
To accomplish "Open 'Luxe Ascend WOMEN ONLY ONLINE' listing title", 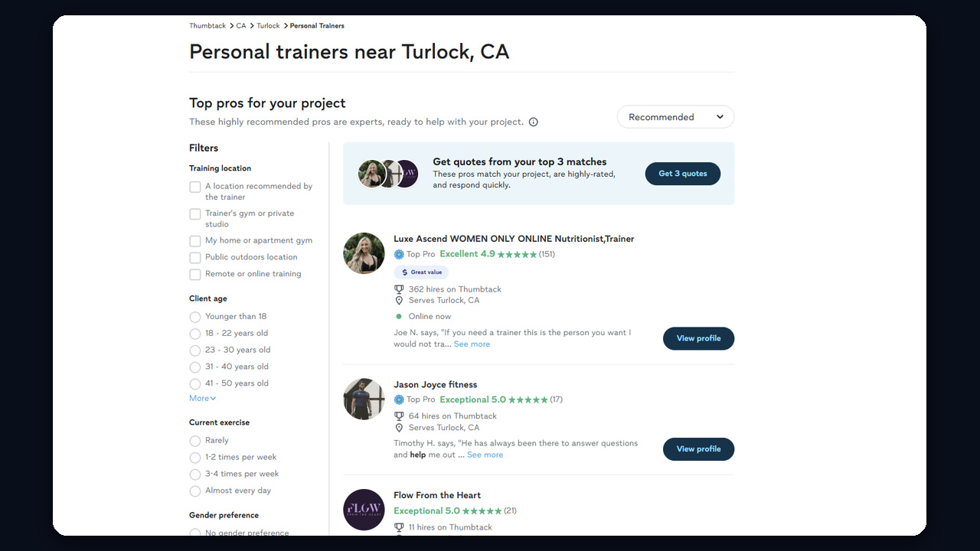I will pyautogui.click(x=514, y=239).
